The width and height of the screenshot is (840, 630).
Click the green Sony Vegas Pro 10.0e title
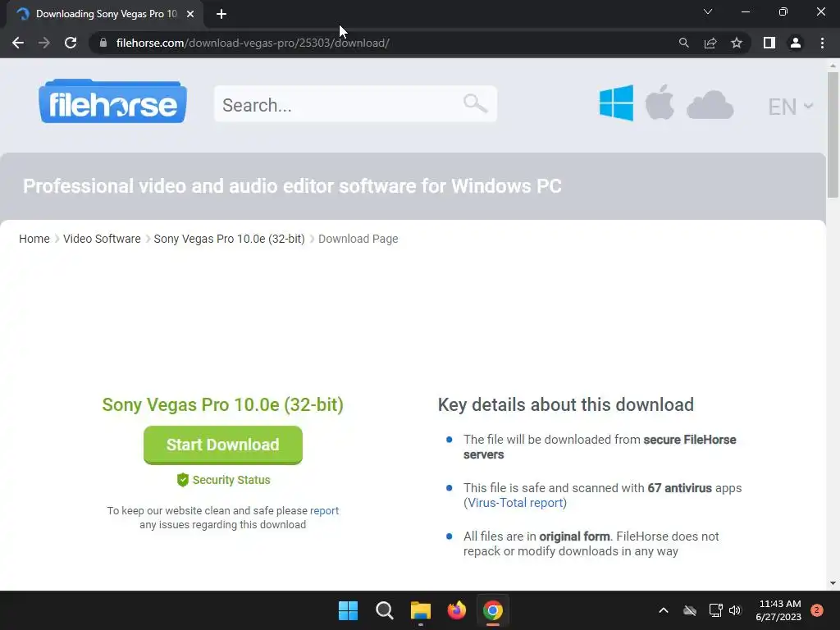223,405
